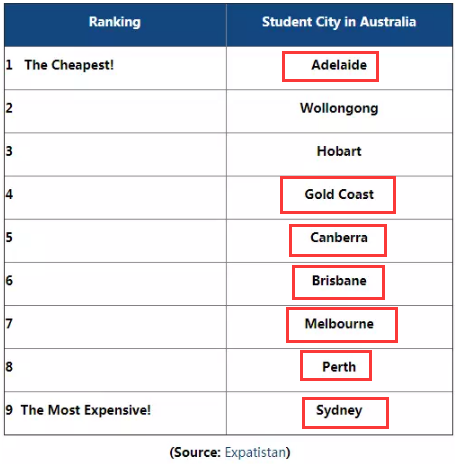Click the Brisbane highlighted cell
461x464 pixels.
coord(338,282)
